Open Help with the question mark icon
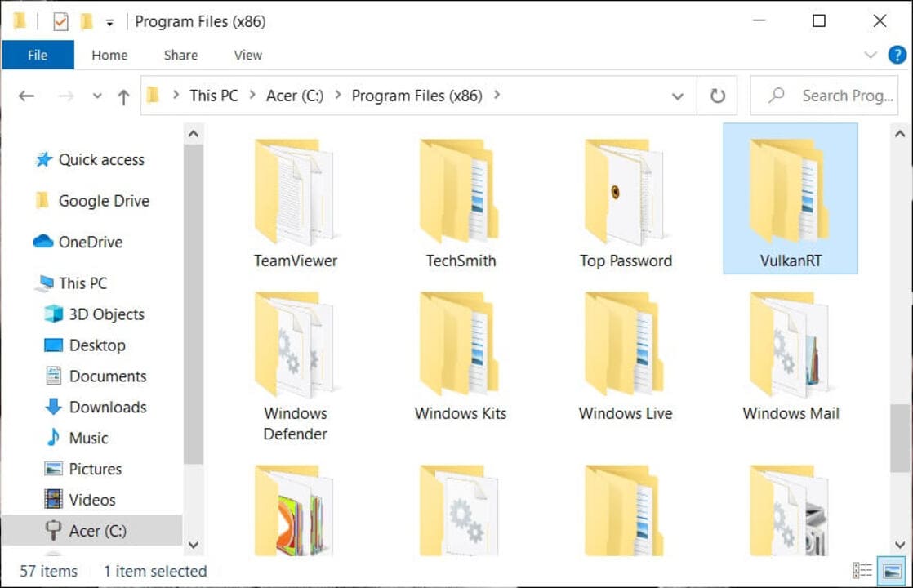This screenshot has height=588, width=913. point(897,55)
